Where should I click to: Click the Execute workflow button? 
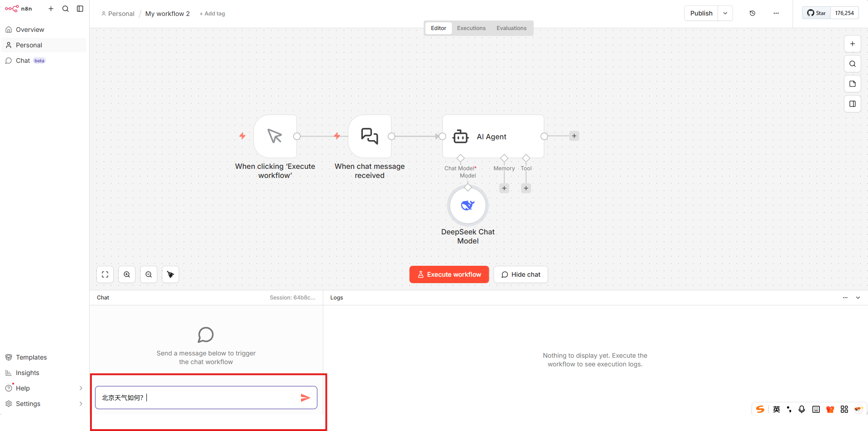tap(449, 274)
